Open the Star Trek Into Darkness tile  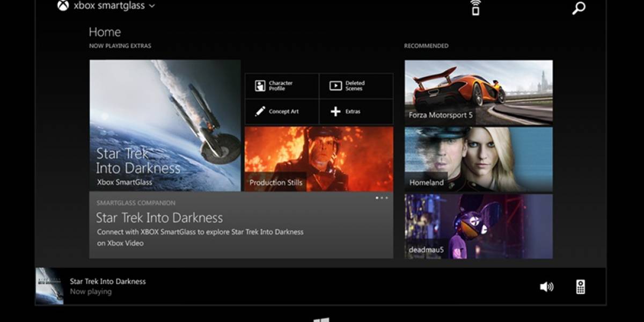tap(165, 125)
